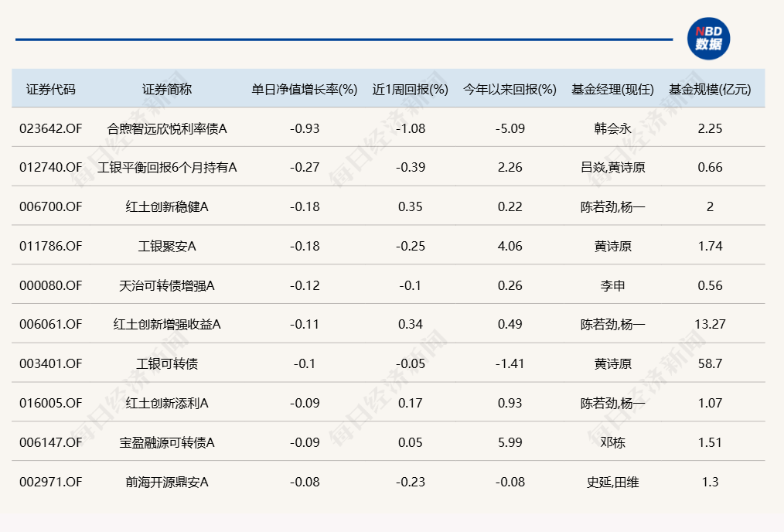Click year-to-date return 0.93
This screenshot has width=784, height=532.
coord(510,403)
